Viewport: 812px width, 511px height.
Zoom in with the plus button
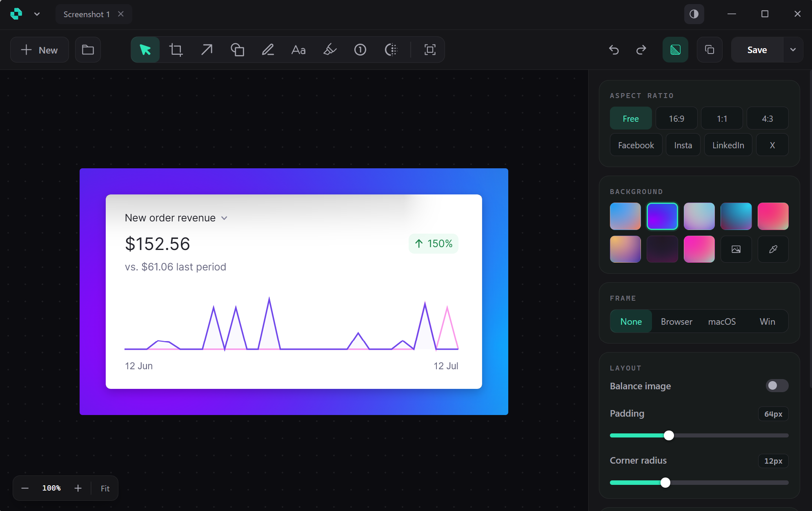(x=78, y=488)
